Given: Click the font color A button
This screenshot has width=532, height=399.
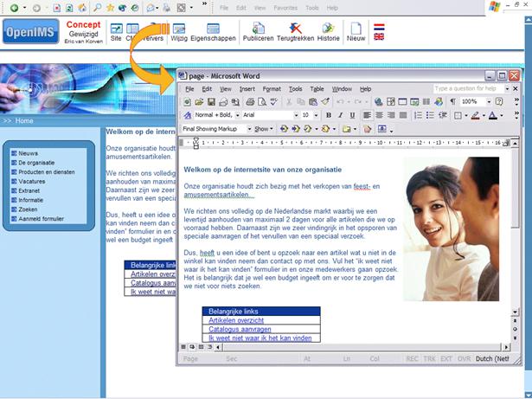Looking at the screenshot, I should [x=493, y=115].
